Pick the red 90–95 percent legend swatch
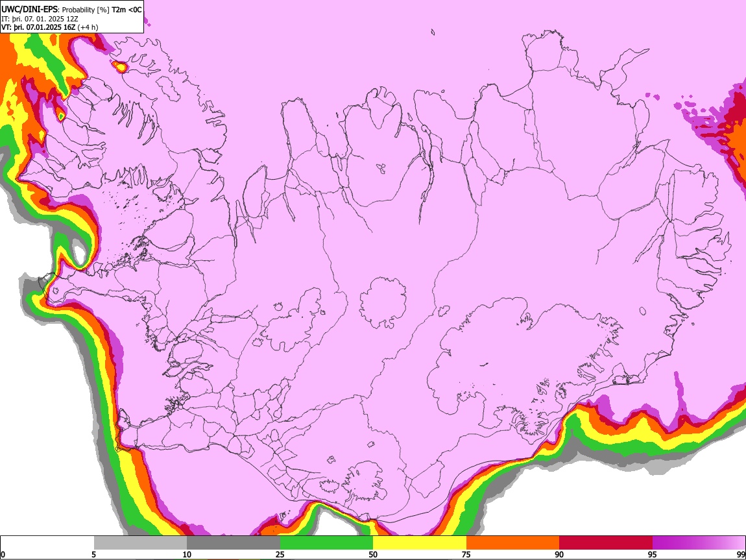 pos(606,543)
